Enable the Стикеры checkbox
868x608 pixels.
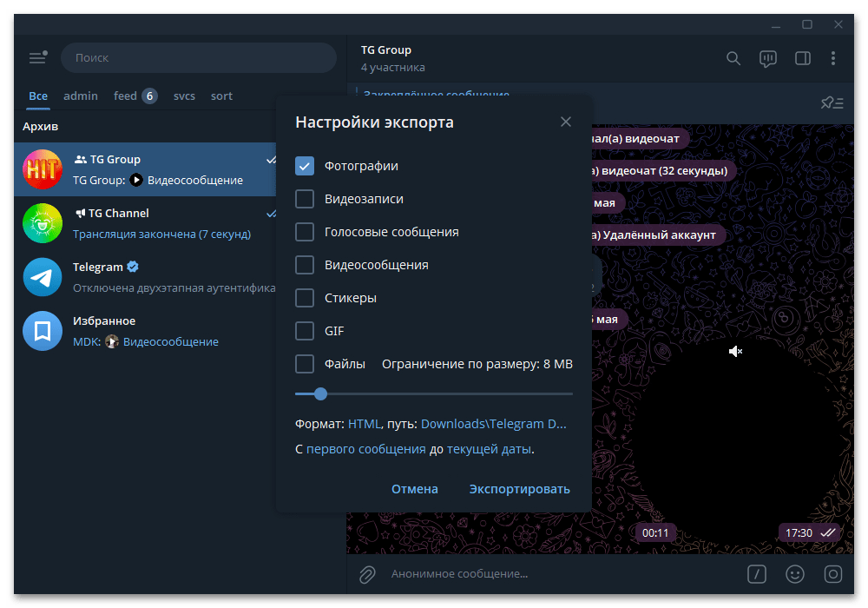(305, 298)
